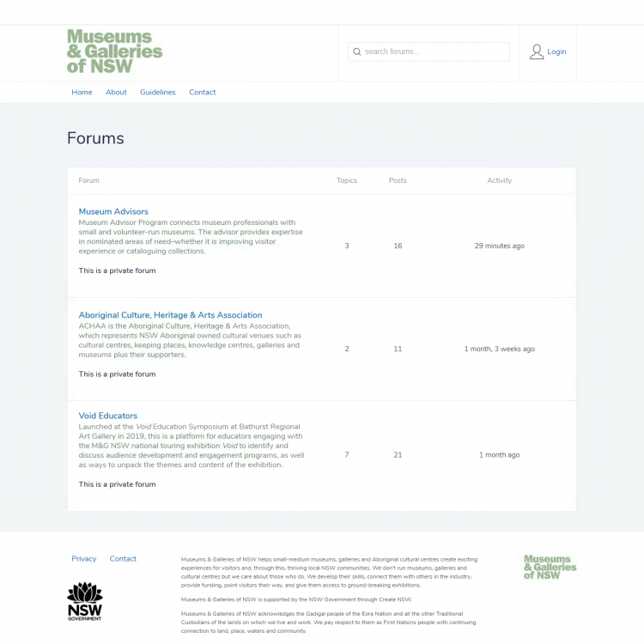Click the Museums & Galleries of NSW header logo
Screen dimensions: 644x644
pyautogui.click(x=114, y=52)
